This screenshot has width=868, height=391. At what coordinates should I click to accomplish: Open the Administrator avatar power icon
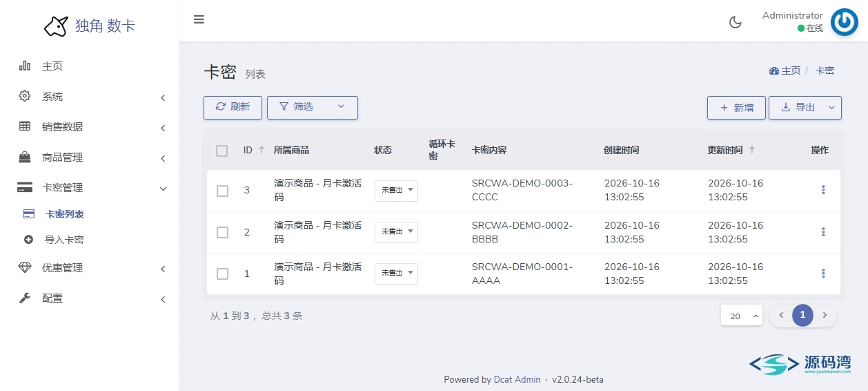pos(844,22)
